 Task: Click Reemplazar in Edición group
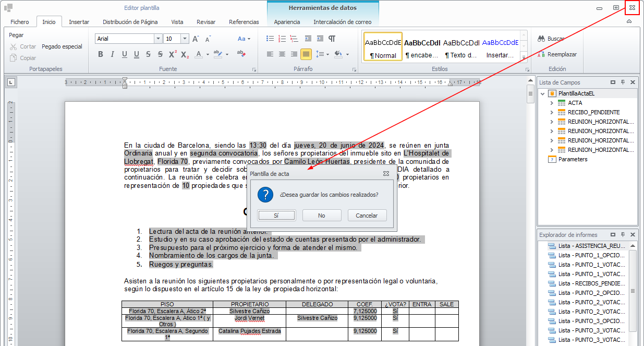[556, 54]
